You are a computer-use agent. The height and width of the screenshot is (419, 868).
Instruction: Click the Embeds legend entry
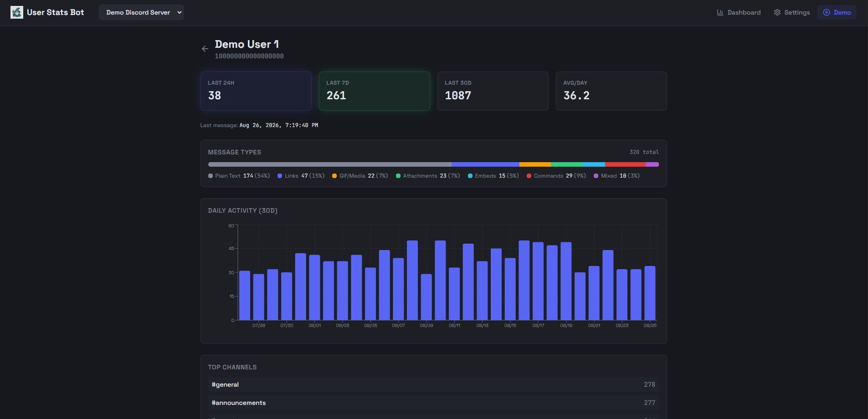pos(493,176)
